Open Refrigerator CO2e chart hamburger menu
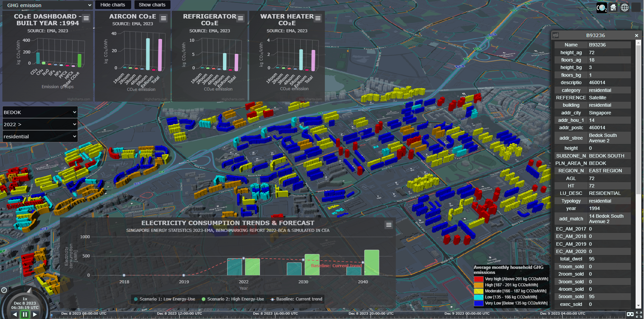 pyautogui.click(x=240, y=18)
